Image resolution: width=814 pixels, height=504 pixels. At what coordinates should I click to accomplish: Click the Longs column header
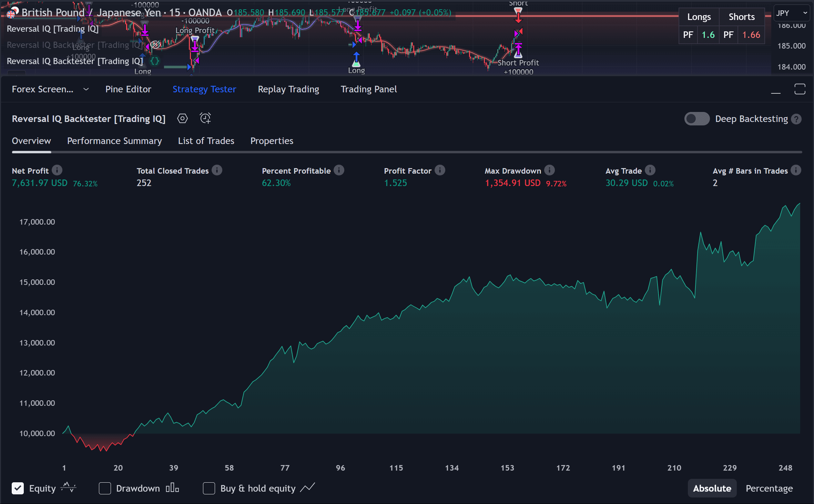click(699, 17)
